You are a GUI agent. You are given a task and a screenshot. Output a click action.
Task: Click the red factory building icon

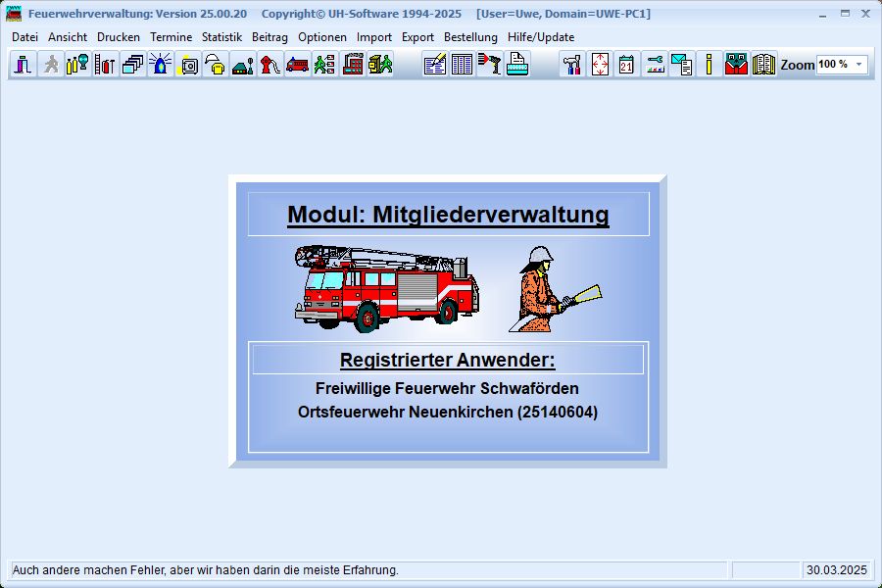[x=353, y=64]
